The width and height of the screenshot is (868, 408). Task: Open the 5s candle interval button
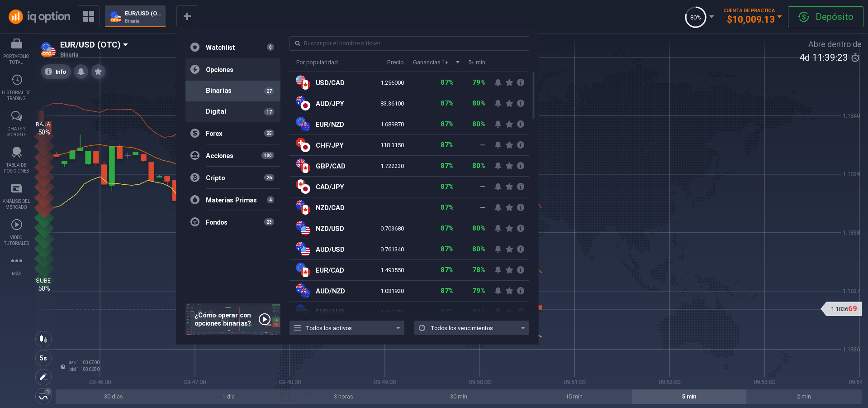[43, 358]
